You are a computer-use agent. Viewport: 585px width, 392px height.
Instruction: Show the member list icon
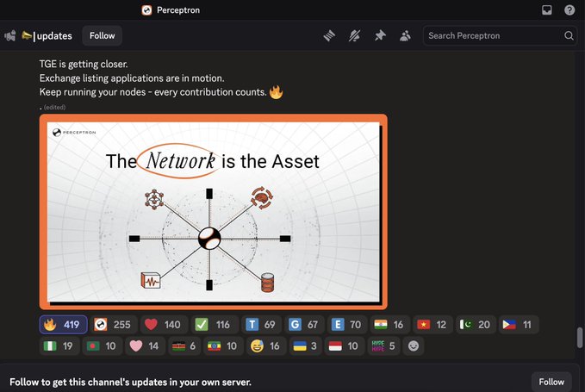pyautogui.click(x=405, y=36)
